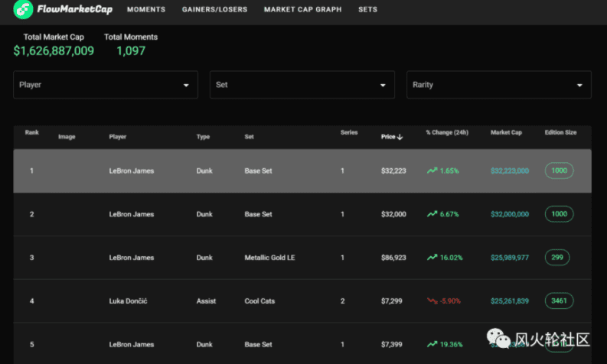The width and height of the screenshot is (607, 364).
Task: Click the $32,223 price cell
Action: click(393, 171)
